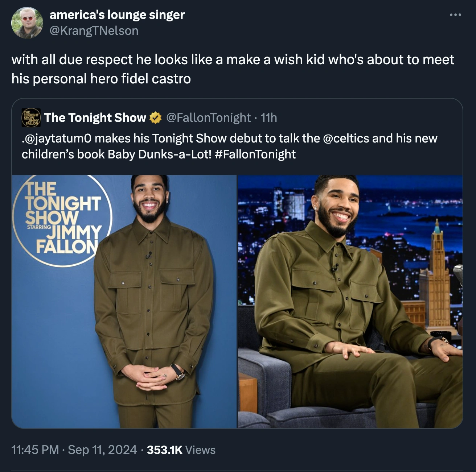This screenshot has width=476, height=472.
Task: Follow the @celtics mention
Action: [x=346, y=138]
